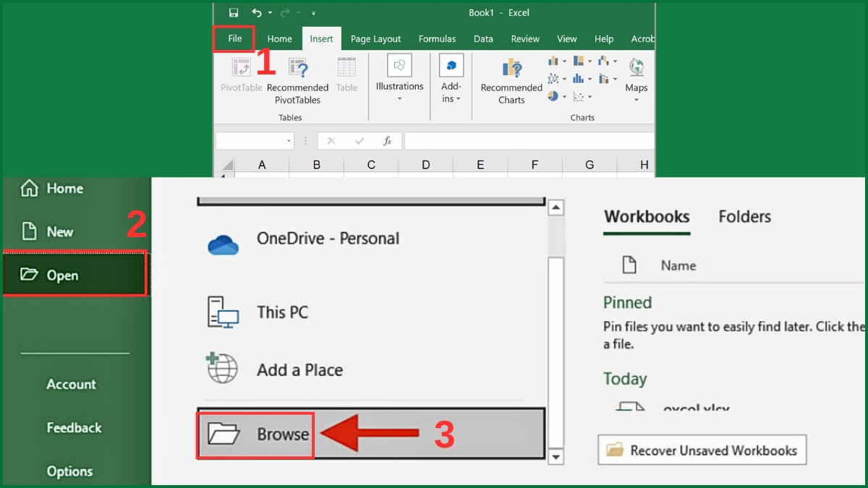Image resolution: width=868 pixels, height=488 pixels.
Task: Click the Undo icon
Action: coord(258,12)
